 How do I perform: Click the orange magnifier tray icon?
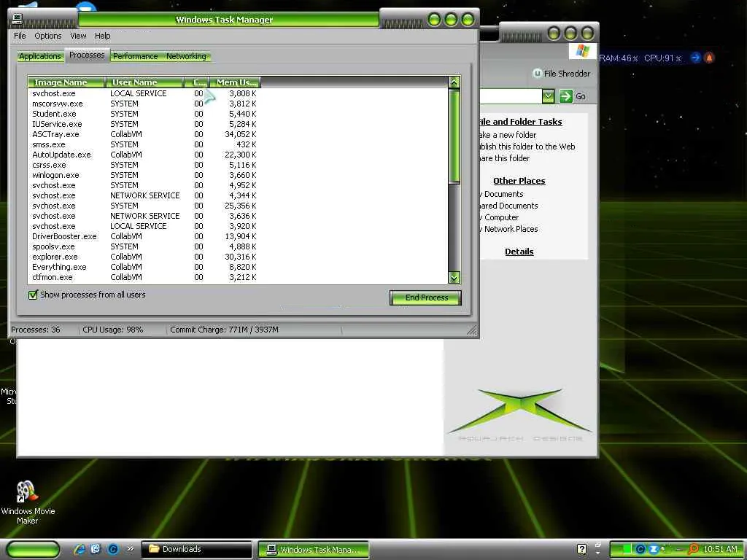coord(693,549)
